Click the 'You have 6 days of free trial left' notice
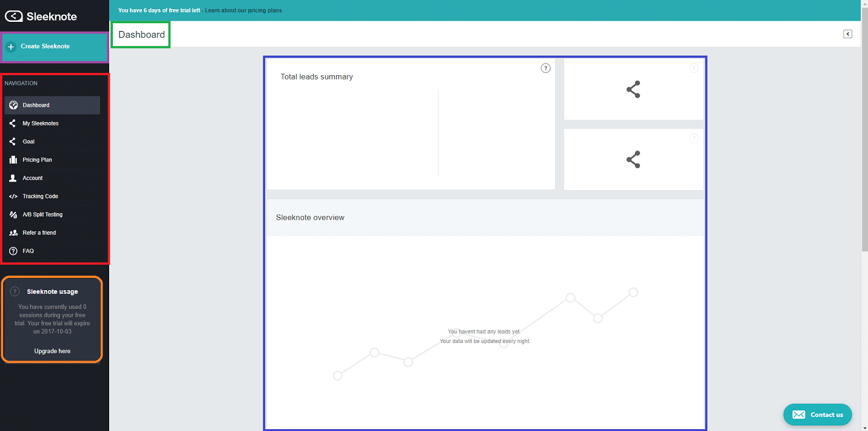Screen dimensions: 868x431 [x=159, y=10]
